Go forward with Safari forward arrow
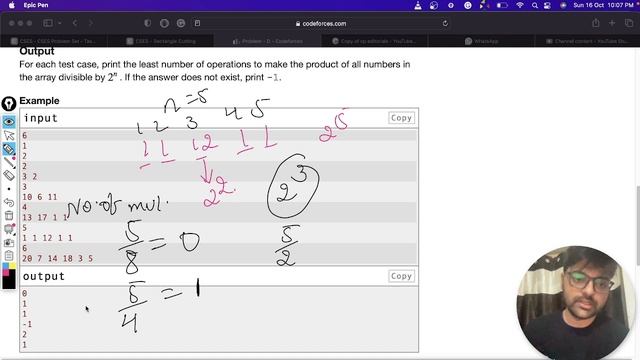 pyautogui.click(x=91, y=23)
